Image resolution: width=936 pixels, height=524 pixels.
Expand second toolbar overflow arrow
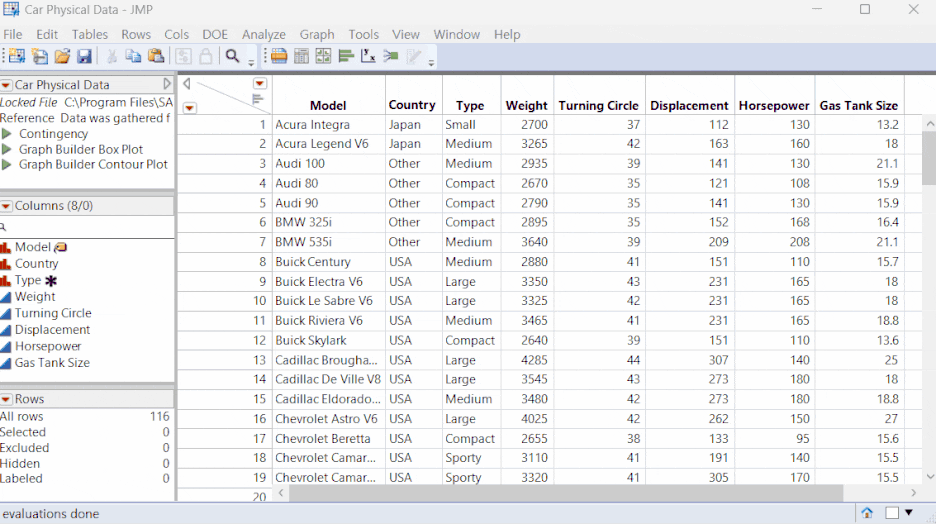(x=431, y=63)
